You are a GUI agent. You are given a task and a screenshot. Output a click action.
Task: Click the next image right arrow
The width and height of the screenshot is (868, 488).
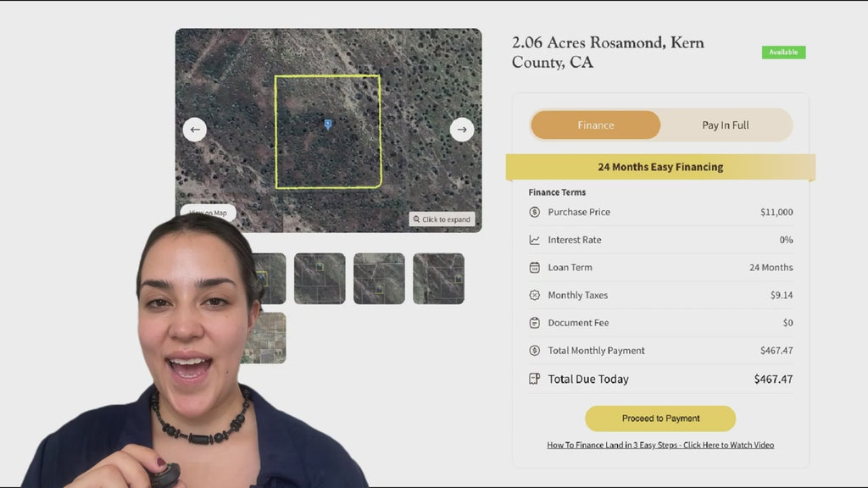[461, 130]
